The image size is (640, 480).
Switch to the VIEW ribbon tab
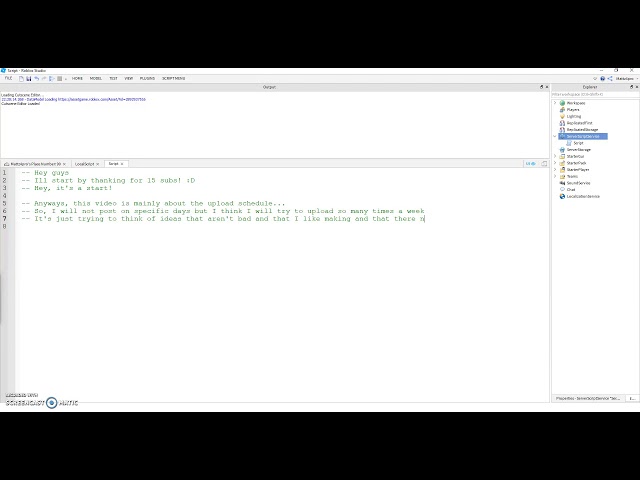coord(129,78)
